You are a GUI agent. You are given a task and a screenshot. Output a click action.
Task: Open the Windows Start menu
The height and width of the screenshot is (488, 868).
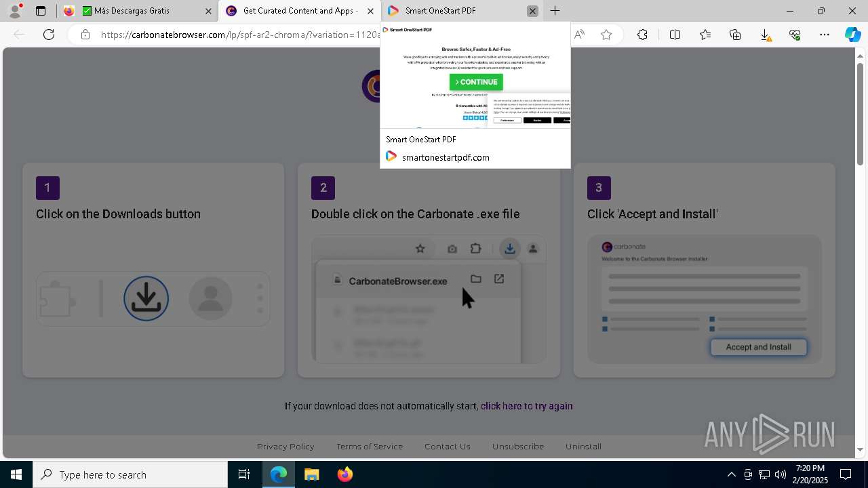(16, 474)
